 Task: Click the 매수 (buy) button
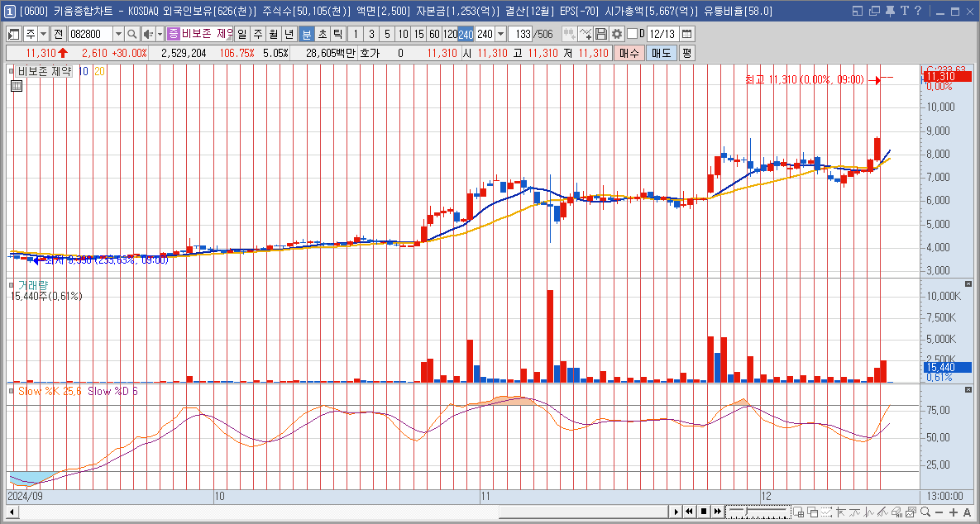(629, 54)
